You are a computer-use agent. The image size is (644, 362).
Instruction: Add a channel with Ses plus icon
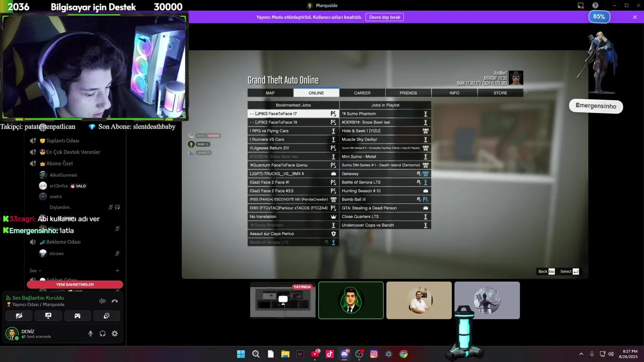[117, 270]
